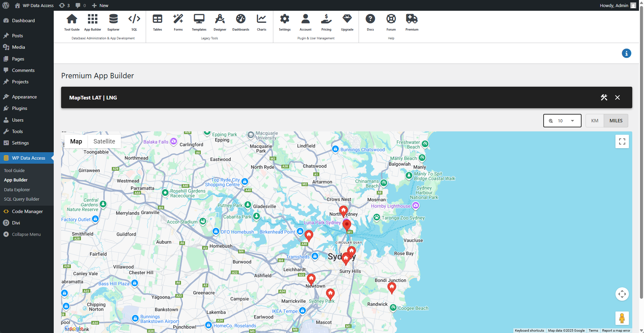Open MapTest settings via wrench icon
This screenshot has width=644, height=333.
click(604, 97)
